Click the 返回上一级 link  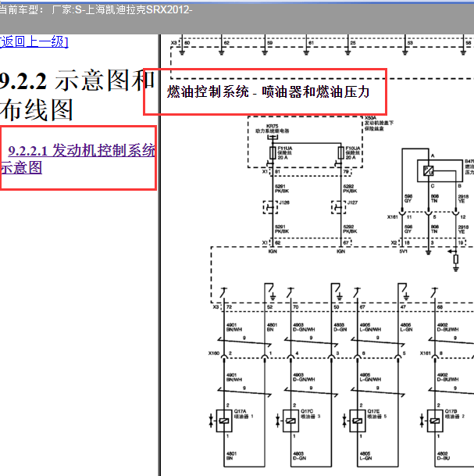coord(34,41)
